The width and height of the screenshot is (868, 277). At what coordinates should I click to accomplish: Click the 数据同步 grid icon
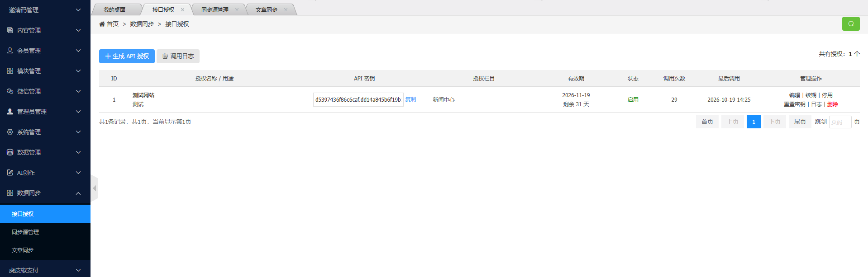click(10, 193)
